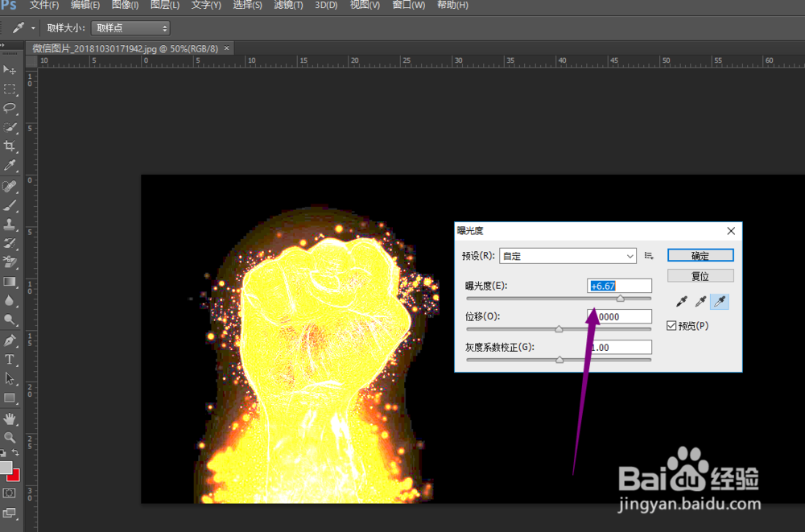The height and width of the screenshot is (532, 805).
Task: Open the 编辑(E) menu
Action: pos(85,5)
